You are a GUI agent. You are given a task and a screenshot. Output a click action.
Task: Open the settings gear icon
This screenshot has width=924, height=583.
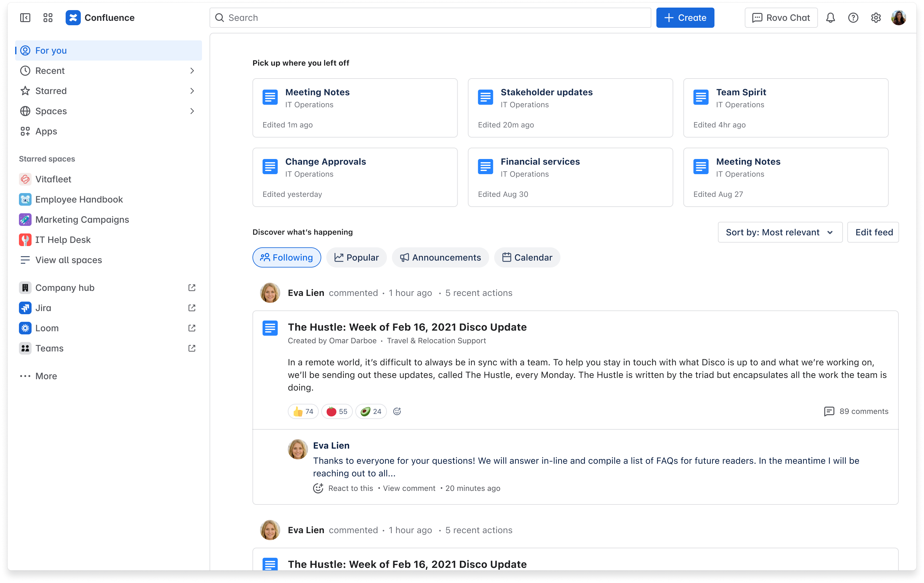coord(876,18)
